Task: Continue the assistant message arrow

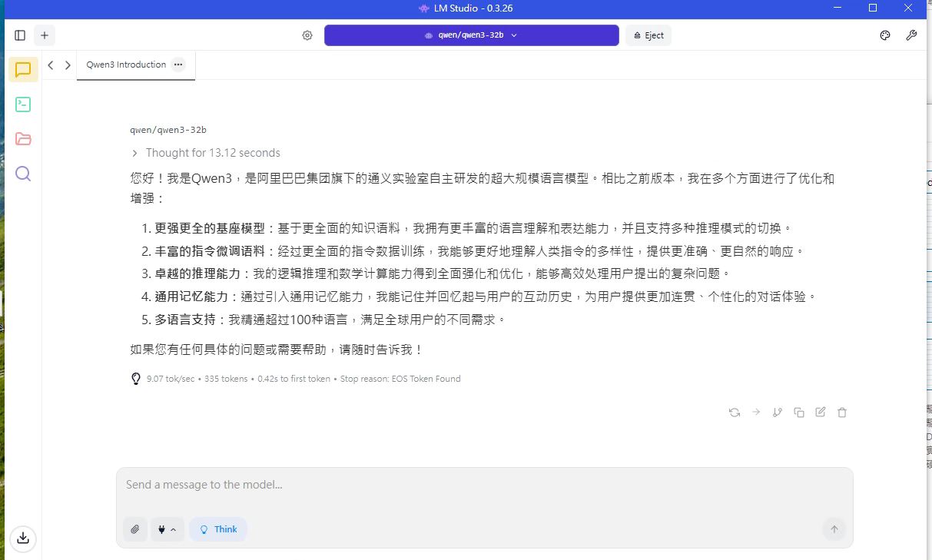Action: (x=756, y=413)
